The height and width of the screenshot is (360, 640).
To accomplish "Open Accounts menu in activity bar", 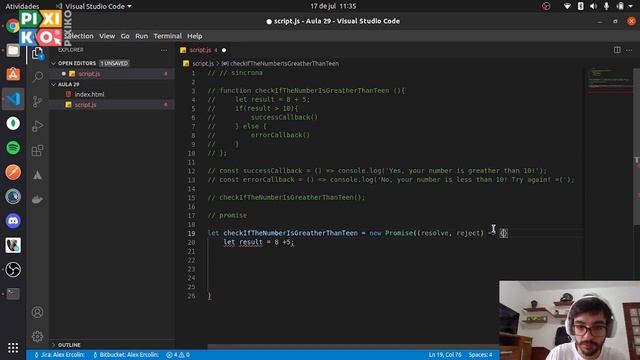I will (x=38, y=312).
